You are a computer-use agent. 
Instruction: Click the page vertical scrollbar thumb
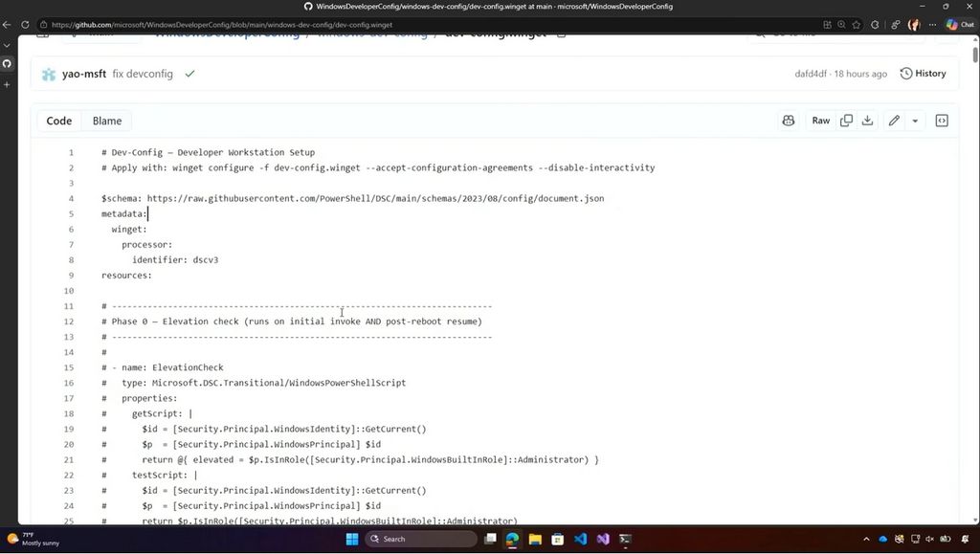(x=975, y=55)
